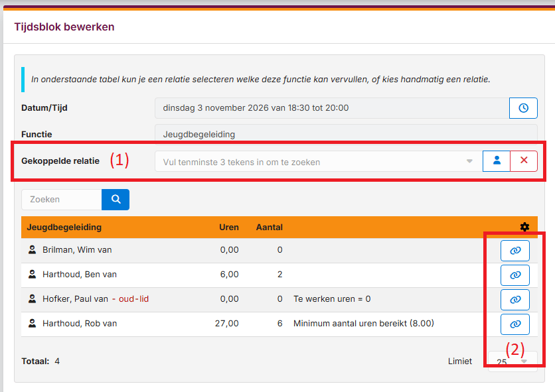Sort by the Uren column header
Image resolution: width=555 pixels, height=392 pixels.
[x=228, y=227]
